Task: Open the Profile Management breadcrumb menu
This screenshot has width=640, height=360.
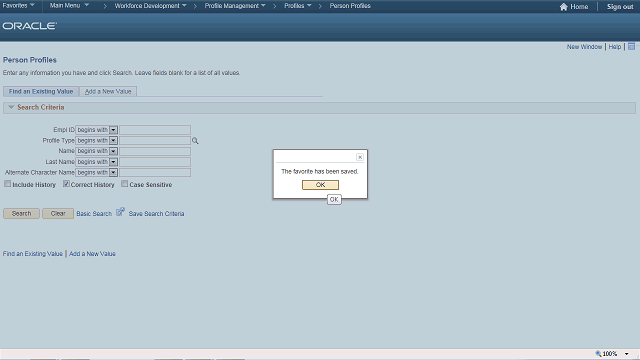Action: coord(235,6)
